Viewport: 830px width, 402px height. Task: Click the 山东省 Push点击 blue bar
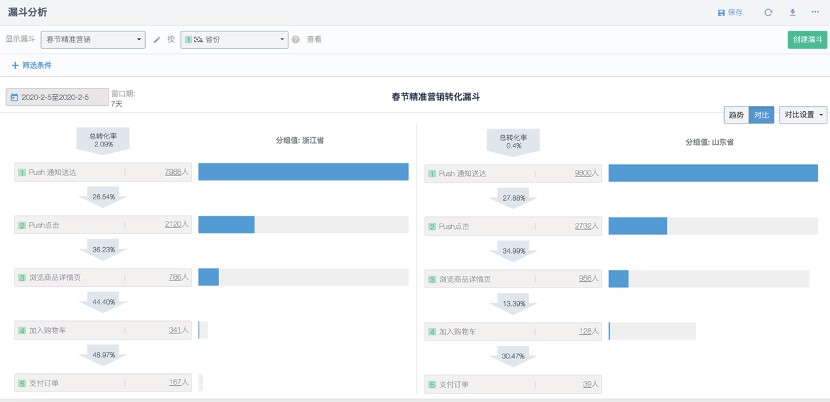(x=638, y=226)
